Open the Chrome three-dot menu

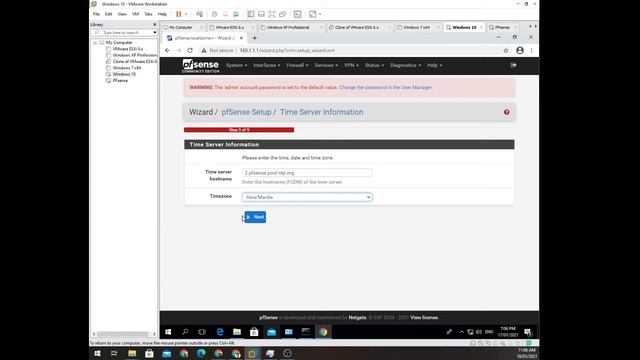(531, 50)
